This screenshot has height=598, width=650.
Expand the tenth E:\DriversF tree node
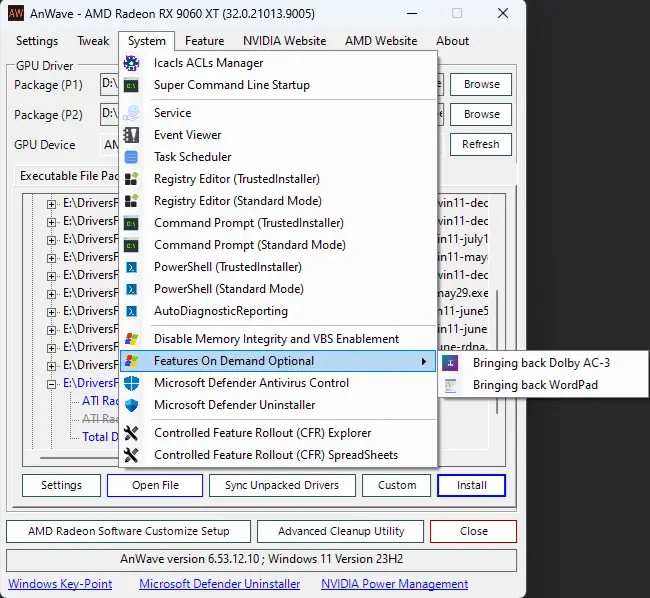(x=51, y=366)
